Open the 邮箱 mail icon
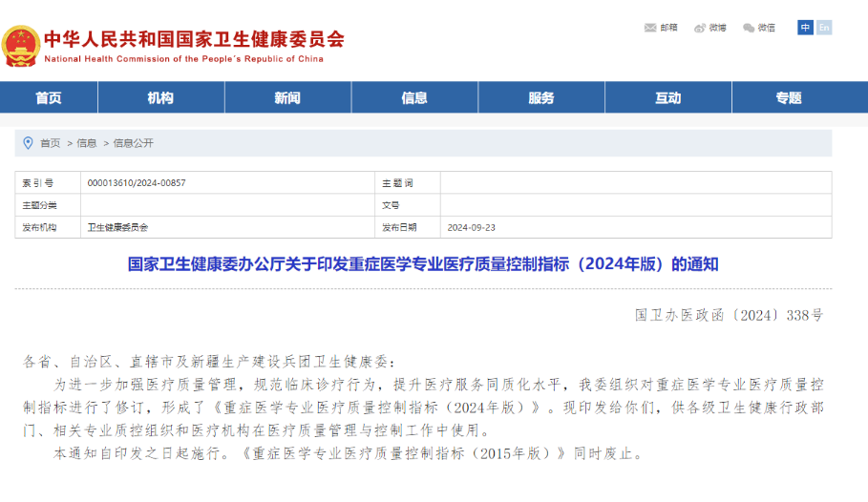Viewport: 868px width, 502px height. click(x=650, y=28)
